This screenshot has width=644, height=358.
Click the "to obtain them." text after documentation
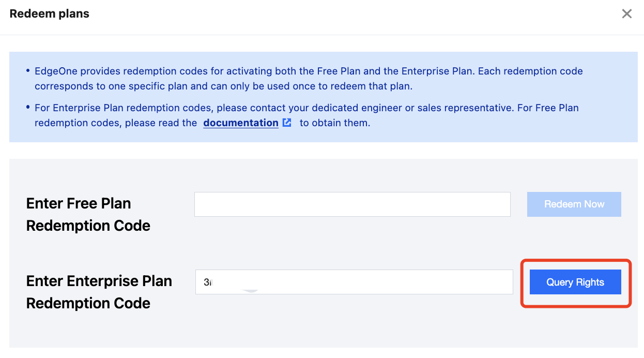(335, 123)
